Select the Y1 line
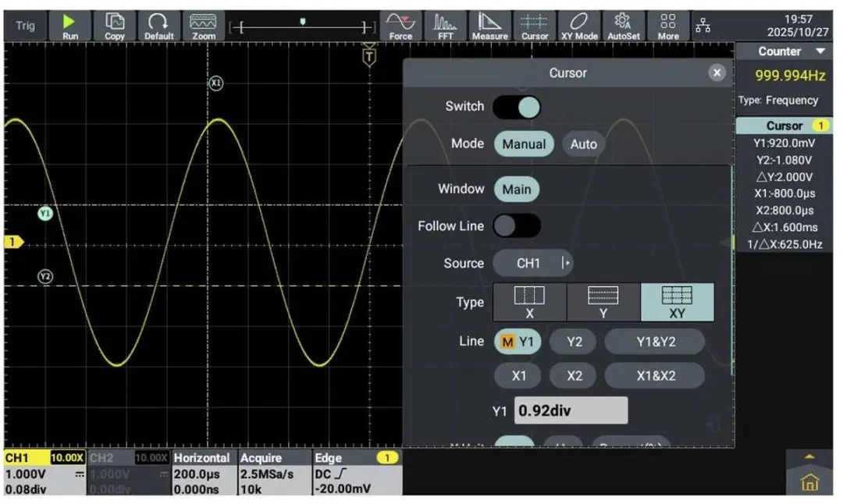The image size is (843, 504). coord(518,342)
